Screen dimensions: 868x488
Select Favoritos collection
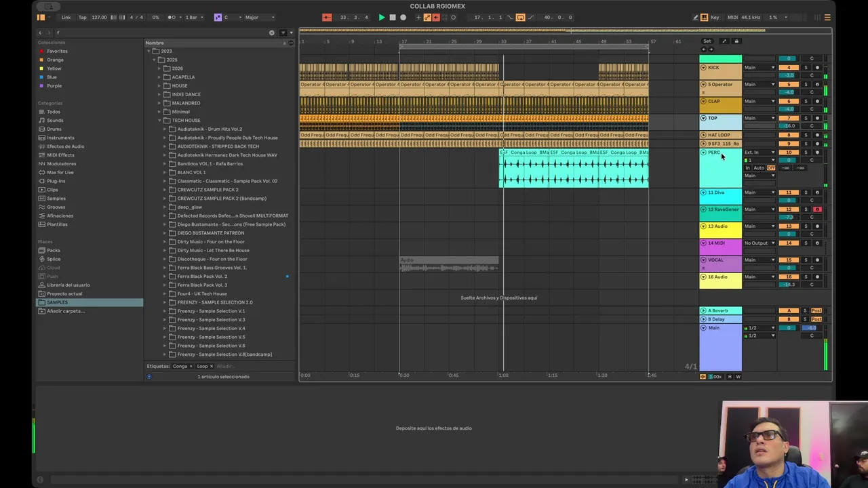click(x=57, y=51)
